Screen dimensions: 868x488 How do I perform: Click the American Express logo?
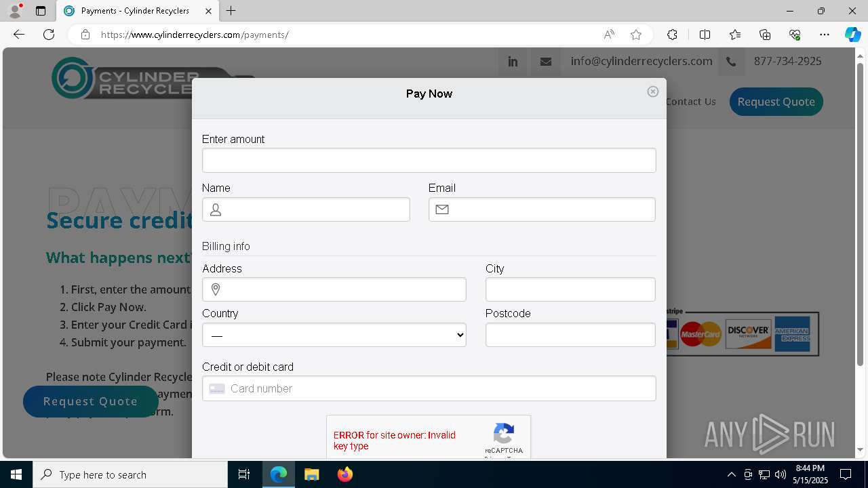(x=792, y=334)
